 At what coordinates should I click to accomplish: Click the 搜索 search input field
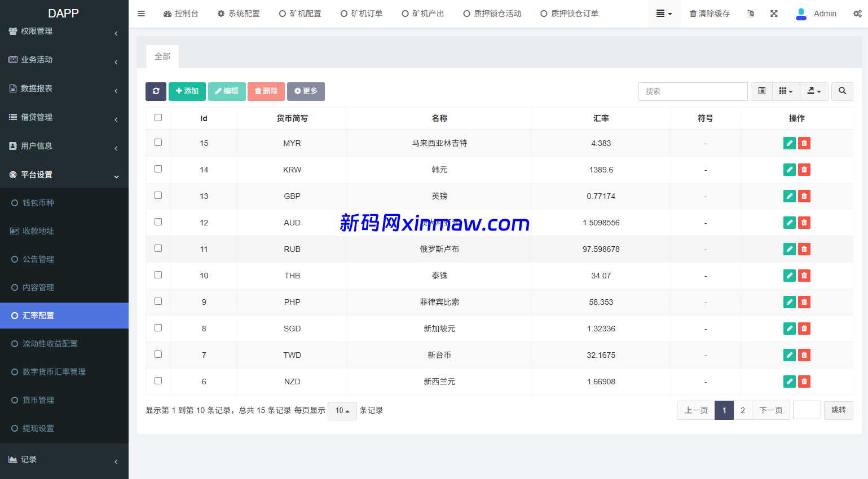(693, 91)
